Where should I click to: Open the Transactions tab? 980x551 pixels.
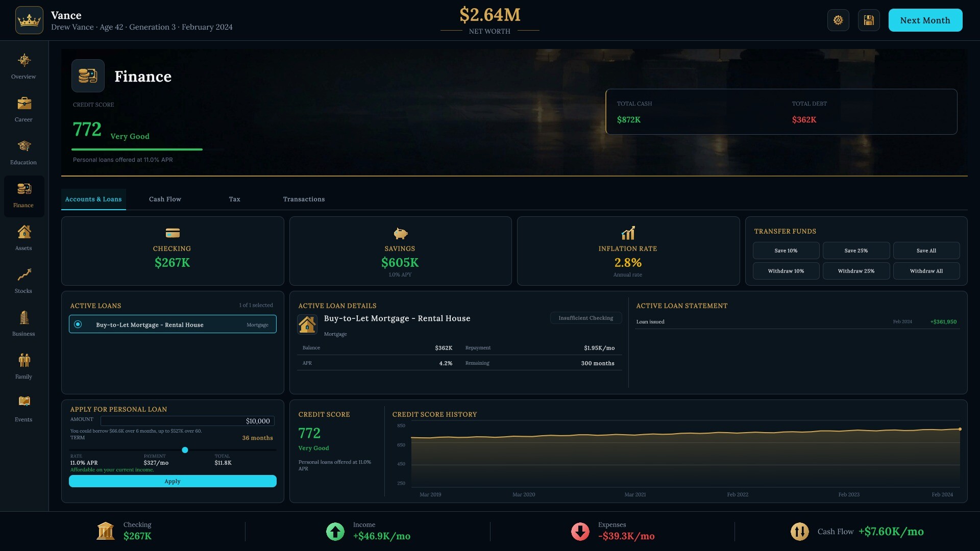(x=304, y=199)
